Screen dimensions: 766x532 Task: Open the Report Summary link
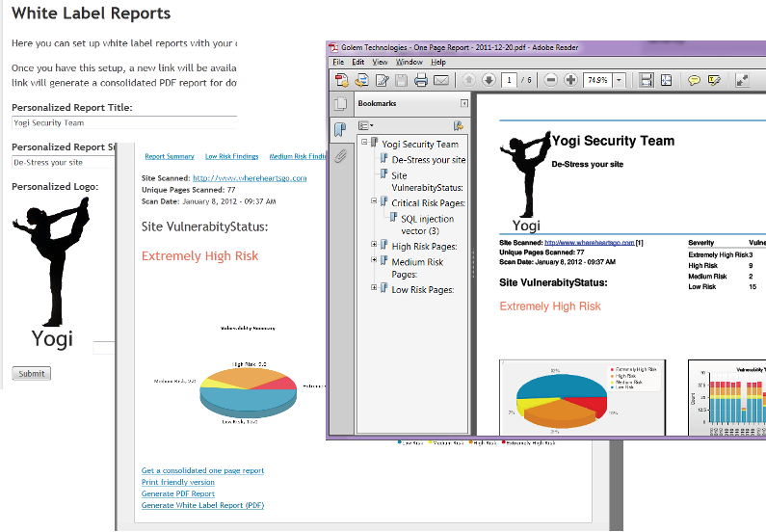coord(170,156)
